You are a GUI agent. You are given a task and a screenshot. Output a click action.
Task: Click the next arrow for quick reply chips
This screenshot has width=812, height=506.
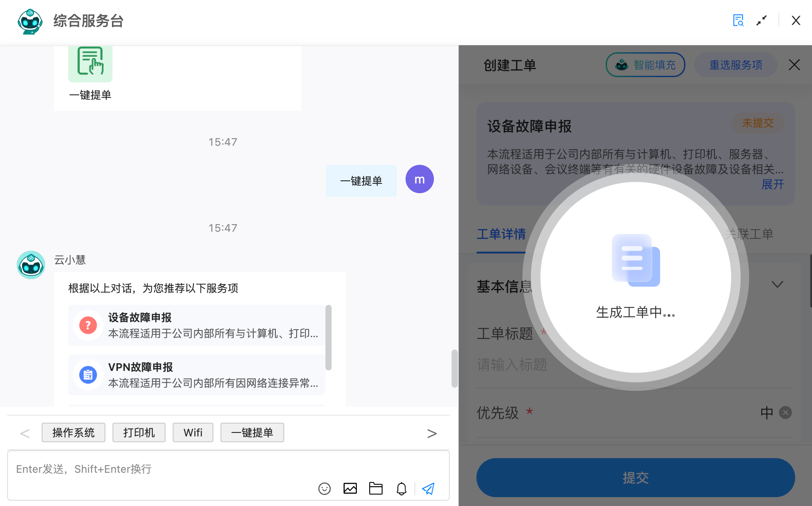[432, 433]
